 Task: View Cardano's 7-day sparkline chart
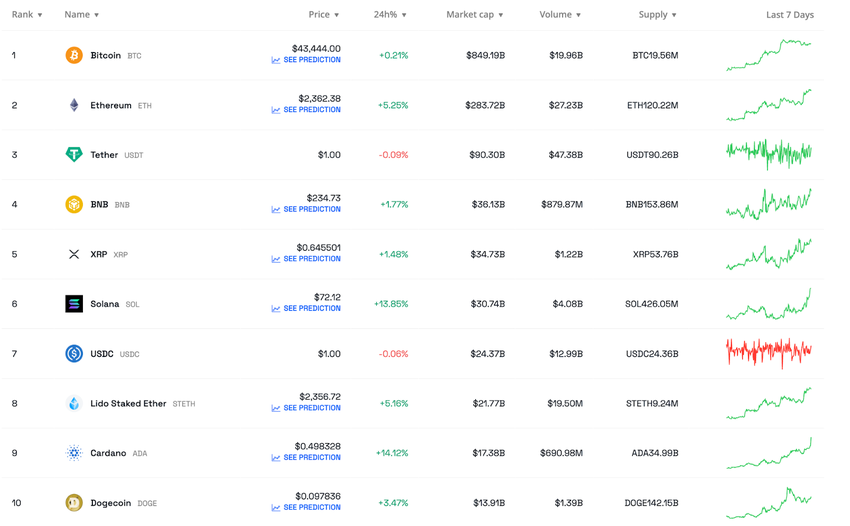tap(769, 453)
